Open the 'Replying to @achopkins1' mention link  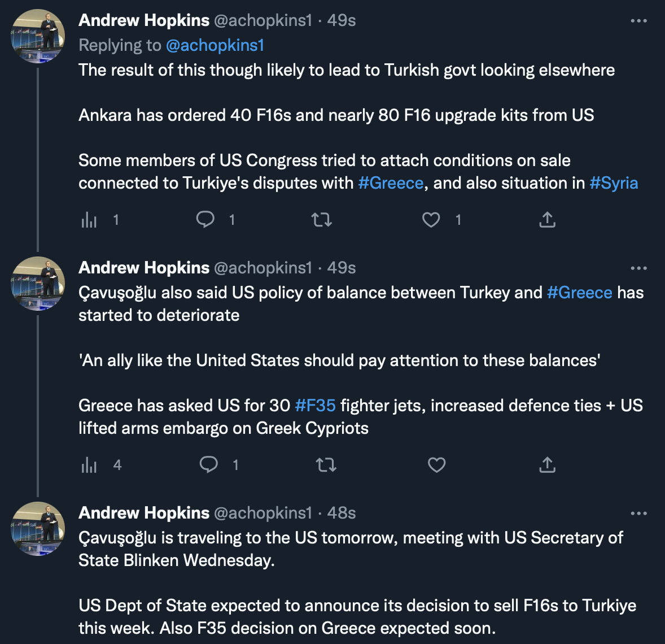[215, 45]
